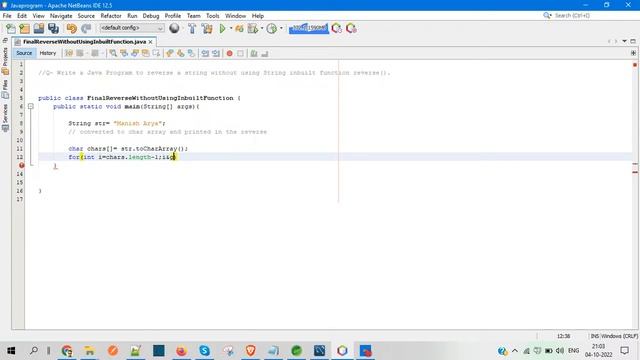
Task: Click the last red circular toolbar icon
Action: point(351,29)
